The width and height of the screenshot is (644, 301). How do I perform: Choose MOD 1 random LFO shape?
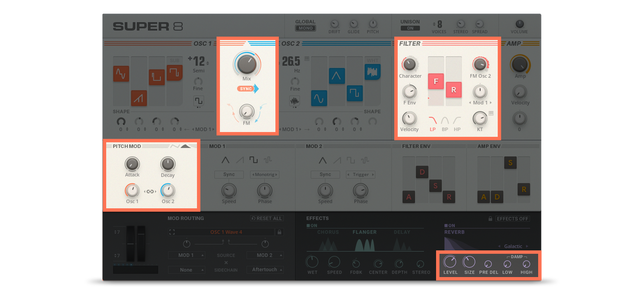[x=268, y=160]
